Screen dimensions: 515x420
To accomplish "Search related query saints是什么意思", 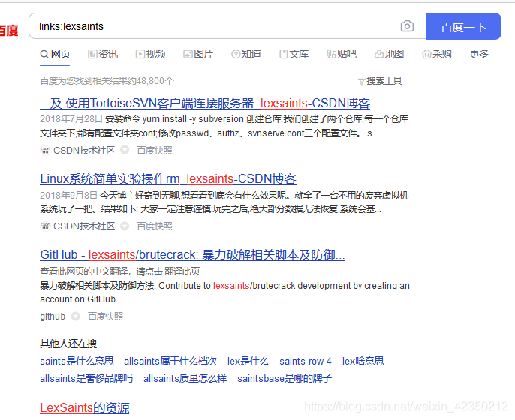I will (x=77, y=361).
